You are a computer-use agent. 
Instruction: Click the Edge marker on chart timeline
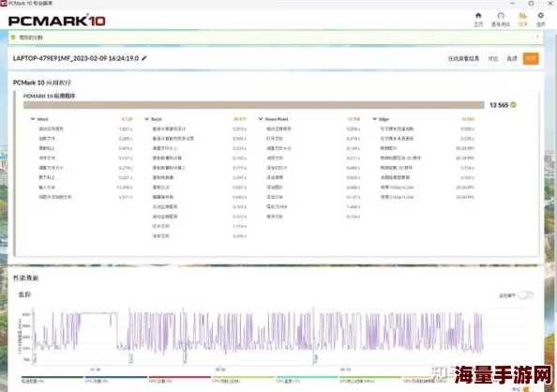[x=315, y=358]
